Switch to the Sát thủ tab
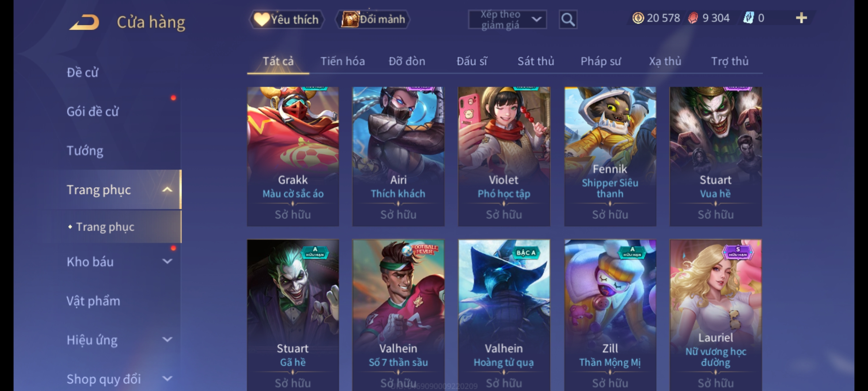The height and width of the screenshot is (391, 868). [x=536, y=61]
